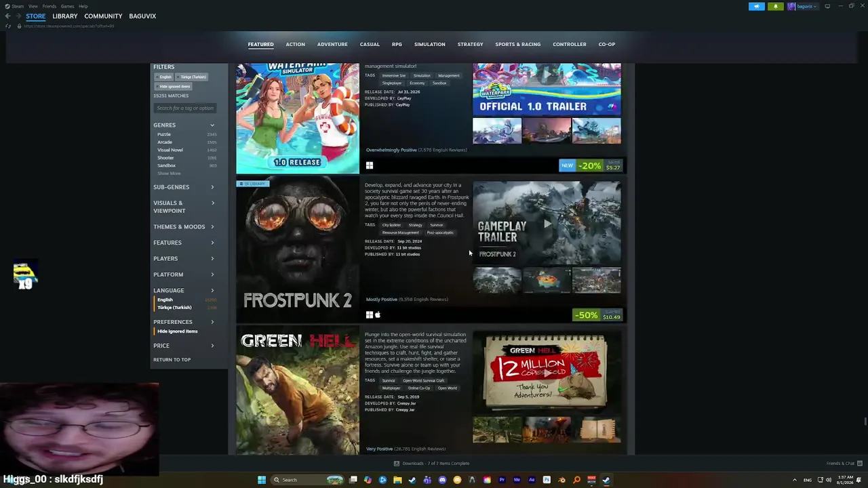Screen dimensions: 868x488
Task: Select the SPORTS & RACING category tab
Action: click(x=518, y=44)
